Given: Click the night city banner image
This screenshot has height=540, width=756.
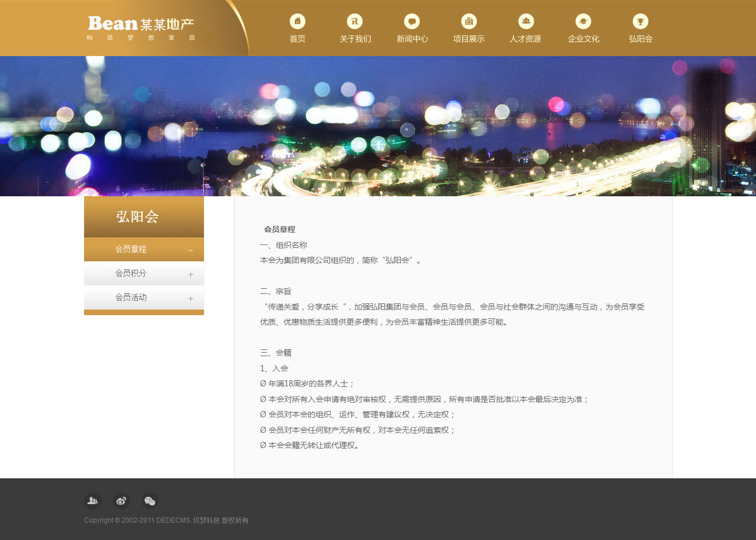Looking at the screenshot, I should coord(378,126).
